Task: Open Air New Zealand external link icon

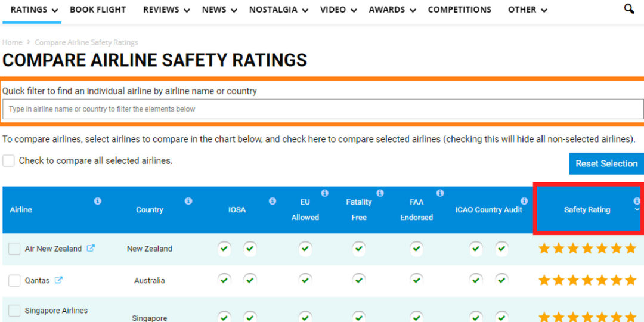Action: coord(91,249)
